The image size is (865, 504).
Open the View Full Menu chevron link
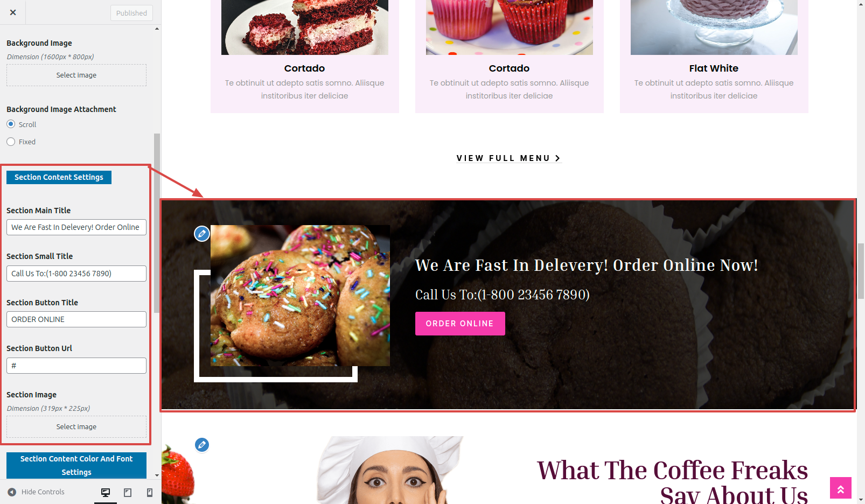(509, 158)
